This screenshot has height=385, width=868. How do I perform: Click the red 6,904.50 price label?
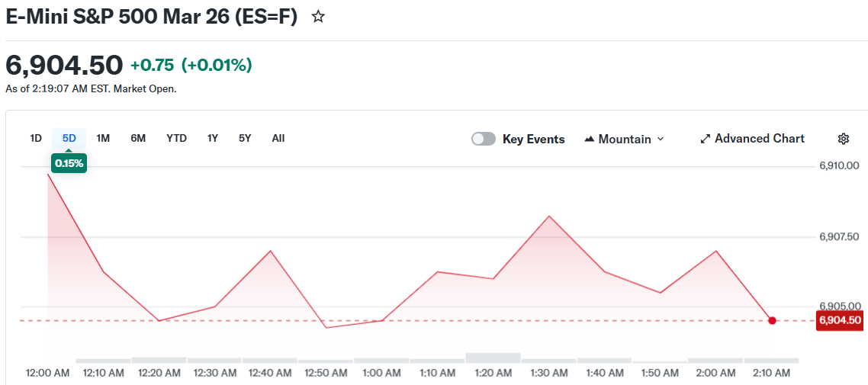[840, 320]
